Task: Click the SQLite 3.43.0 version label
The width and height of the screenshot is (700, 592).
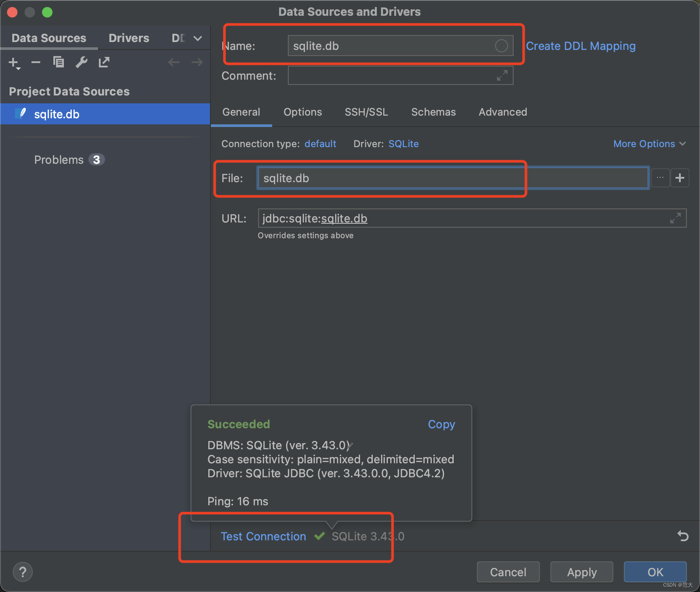Action: point(368,536)
